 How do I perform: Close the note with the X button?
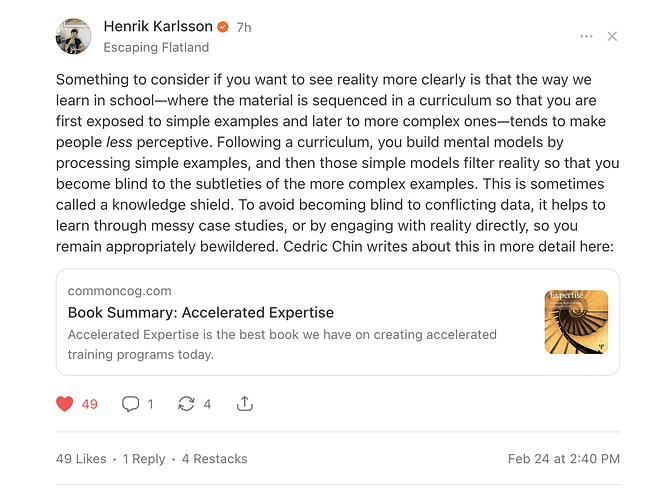[x=612, y=37]
